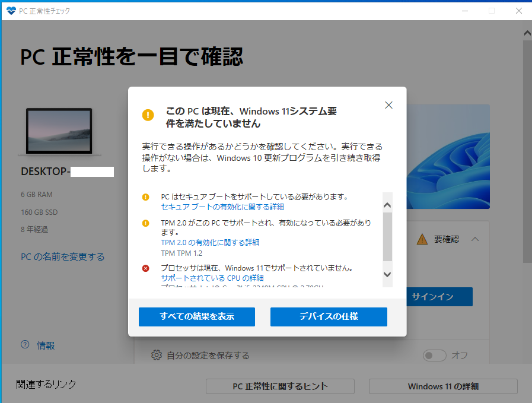Open Windows 11 の詳細 button

[x=443, y=386]
